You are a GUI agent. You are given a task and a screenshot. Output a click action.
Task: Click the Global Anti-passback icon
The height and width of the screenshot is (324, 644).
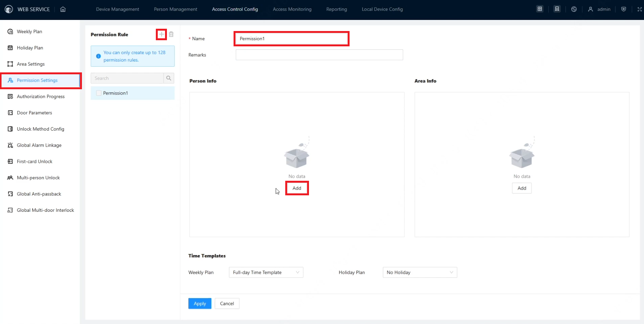tap(10, 194)
